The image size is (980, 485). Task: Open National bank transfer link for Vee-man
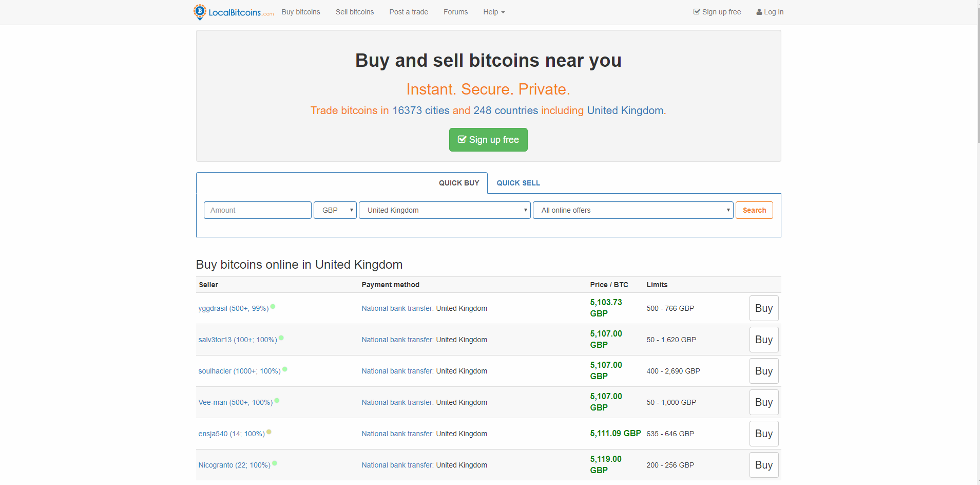click(x=397, y=402)
